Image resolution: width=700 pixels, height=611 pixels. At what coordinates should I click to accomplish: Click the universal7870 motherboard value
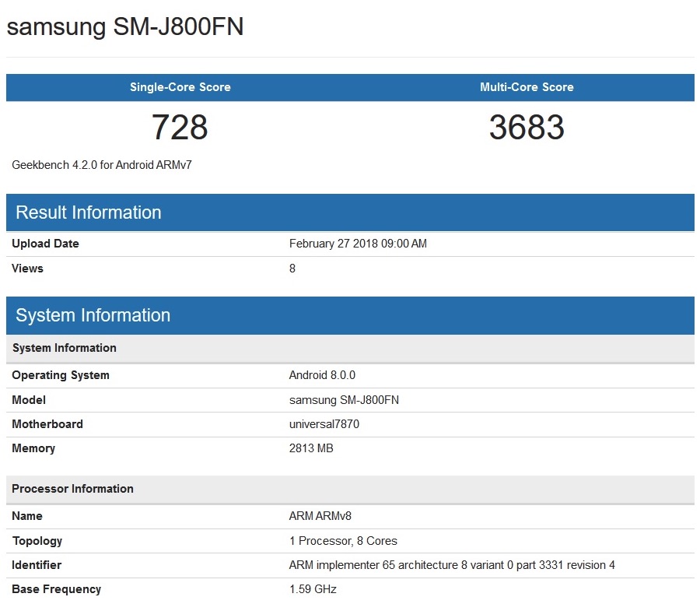point(324,424)
